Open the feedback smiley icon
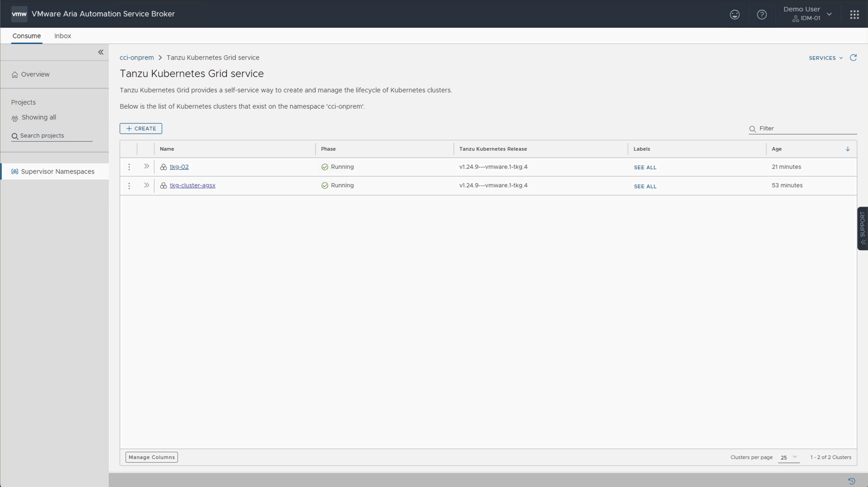 (735, 14)
